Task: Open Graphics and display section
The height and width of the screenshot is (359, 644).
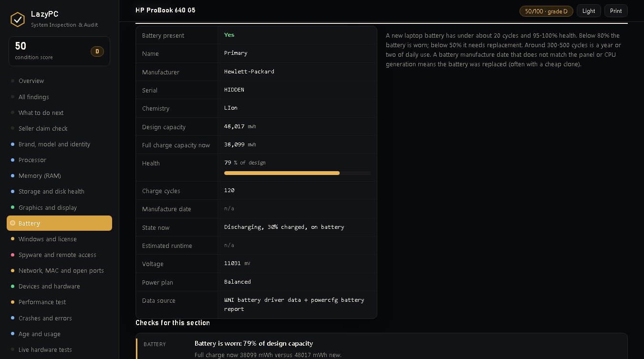Action: 59,207
